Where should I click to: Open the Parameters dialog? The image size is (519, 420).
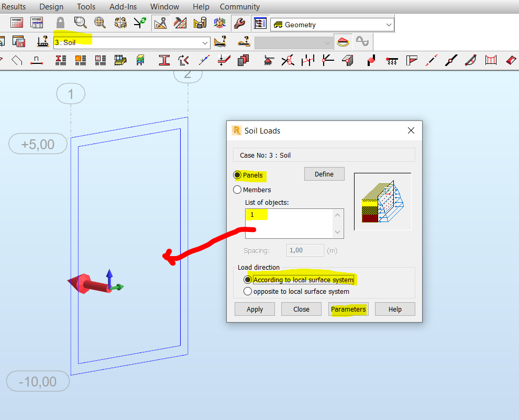tap(348, 308)
